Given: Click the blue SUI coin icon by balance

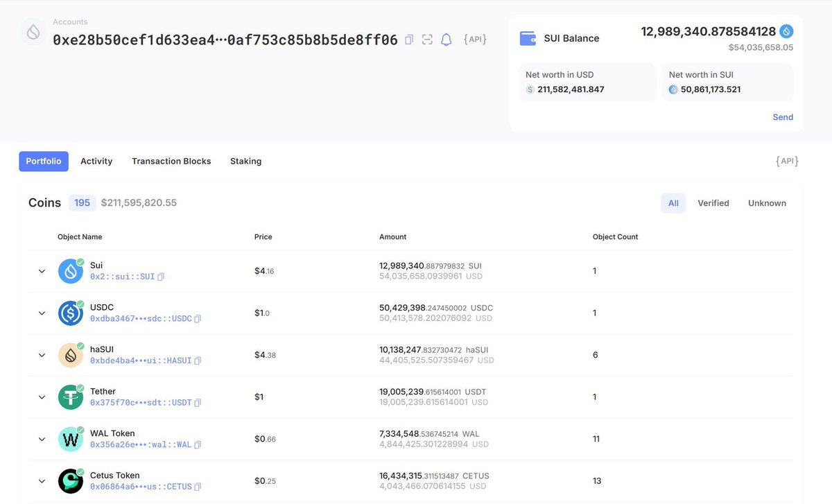Looking at the screenshot, I should 786,31.
